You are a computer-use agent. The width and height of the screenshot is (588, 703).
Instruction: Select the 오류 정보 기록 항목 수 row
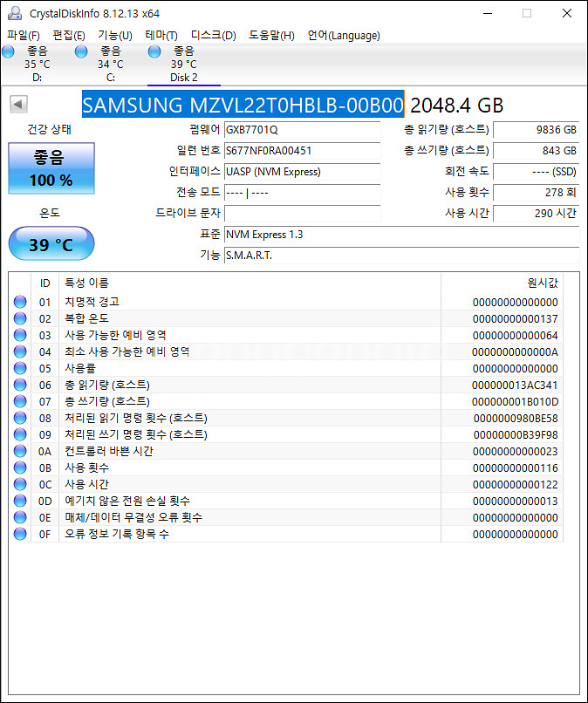pos(285,534)
